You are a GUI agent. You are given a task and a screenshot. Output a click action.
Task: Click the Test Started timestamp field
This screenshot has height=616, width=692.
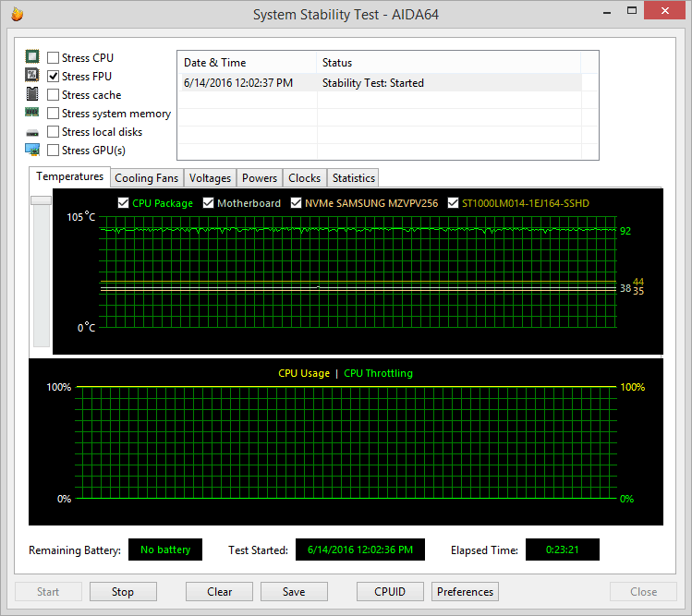(360, 550)
